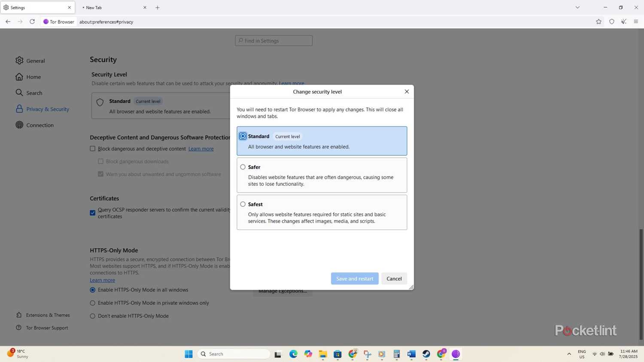Select the Safest security level

243,204
